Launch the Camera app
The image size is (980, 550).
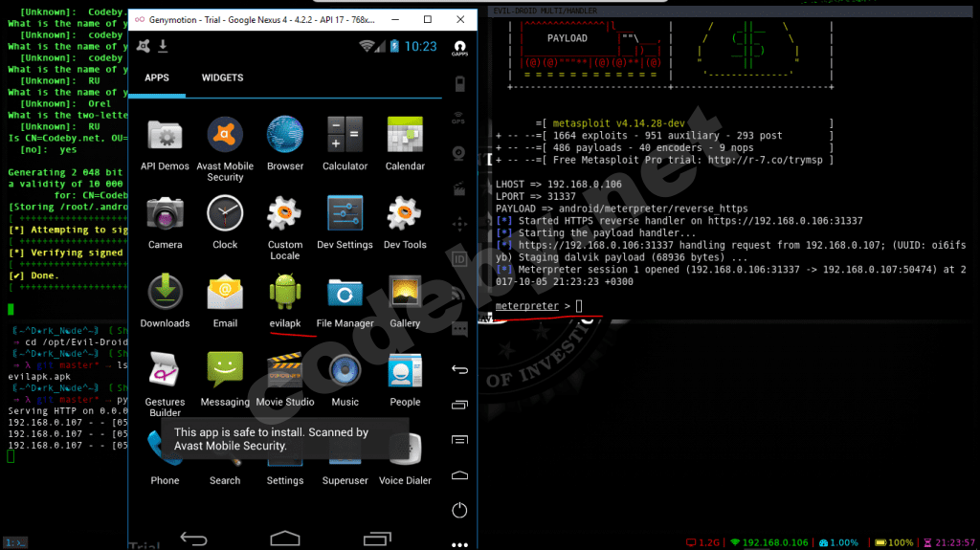pyautogui.click(x=165, y=223)
